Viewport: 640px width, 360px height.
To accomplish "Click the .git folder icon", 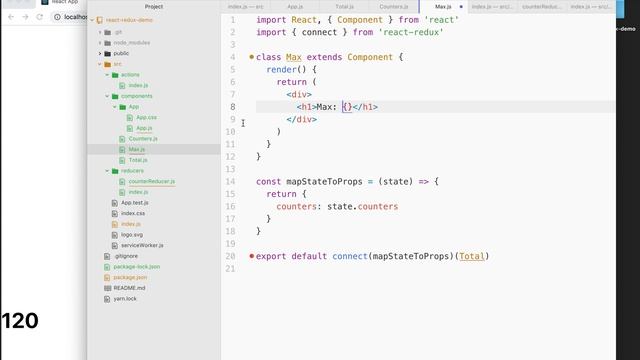I will [108, 32].
